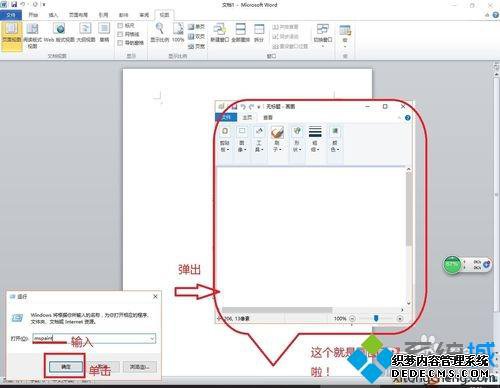Expand Paint Image (图像) dropdown
500x388 pixels.
(x=242, y=139)
